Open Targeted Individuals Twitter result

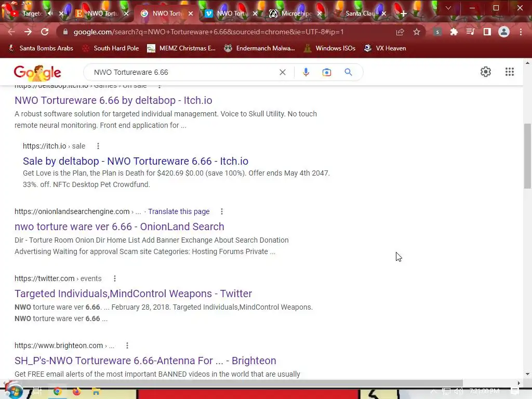(134, 294)
